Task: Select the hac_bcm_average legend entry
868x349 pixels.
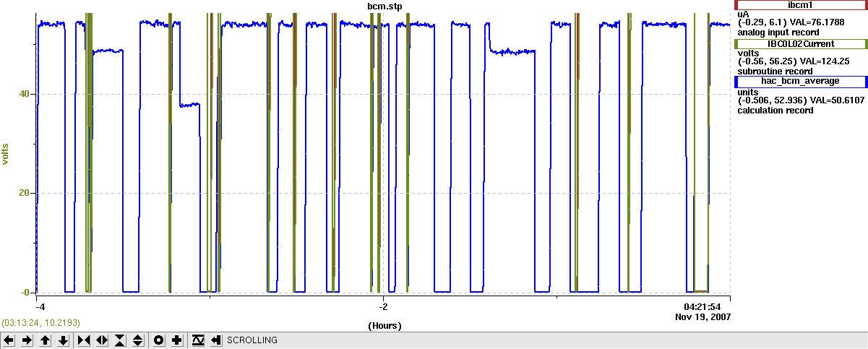Action: [801, 81]
